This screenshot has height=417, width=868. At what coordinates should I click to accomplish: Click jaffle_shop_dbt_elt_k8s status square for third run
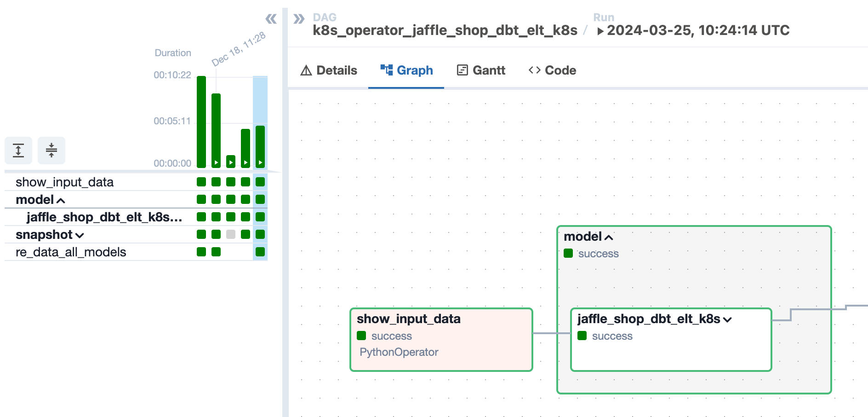(x=231, y=217)
